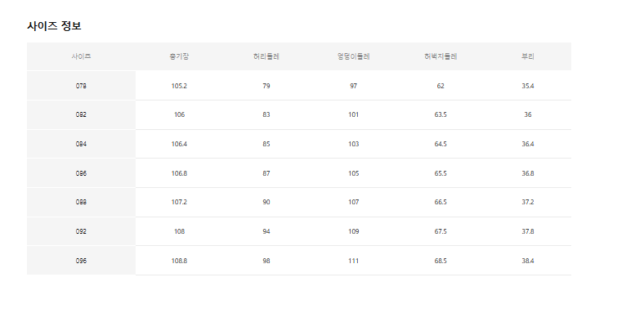Image resolution: width=644 pixels, height=322 pixels.
Task: Select the size 078 row label
Action: point(82,86)
